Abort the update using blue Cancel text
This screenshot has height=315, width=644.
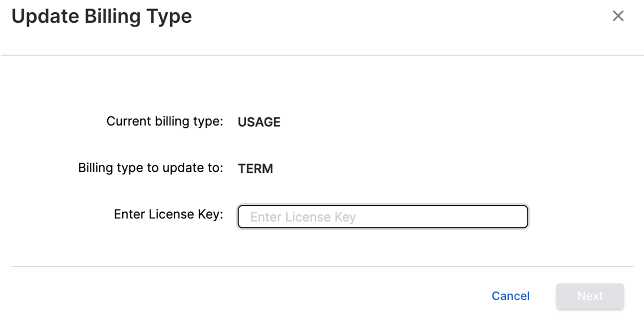[x=510, y=296]
